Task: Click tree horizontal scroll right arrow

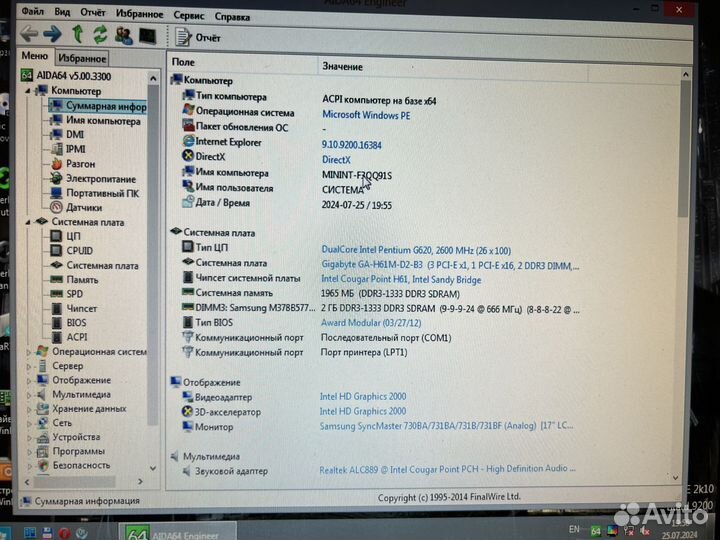Action: (141, 482)
